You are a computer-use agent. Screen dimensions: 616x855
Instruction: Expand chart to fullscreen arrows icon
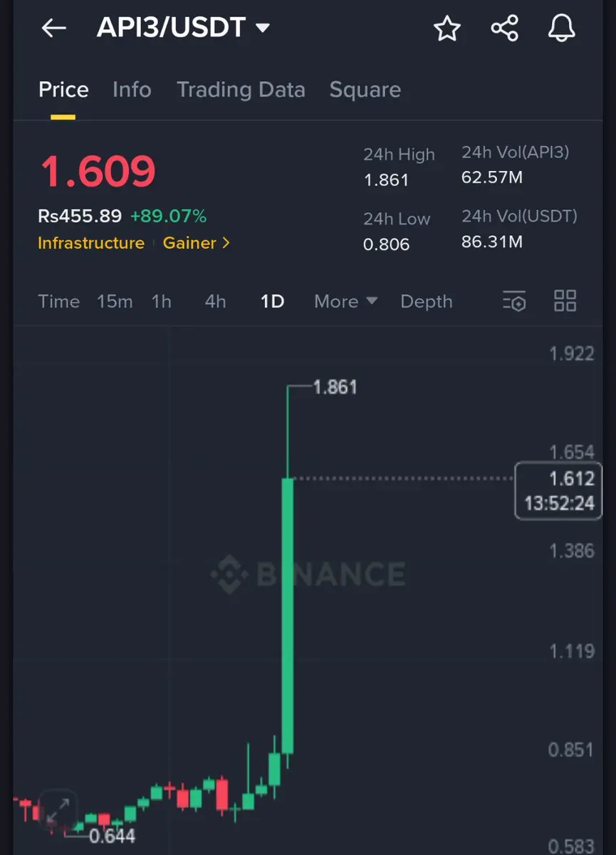[x=58, y=809]
